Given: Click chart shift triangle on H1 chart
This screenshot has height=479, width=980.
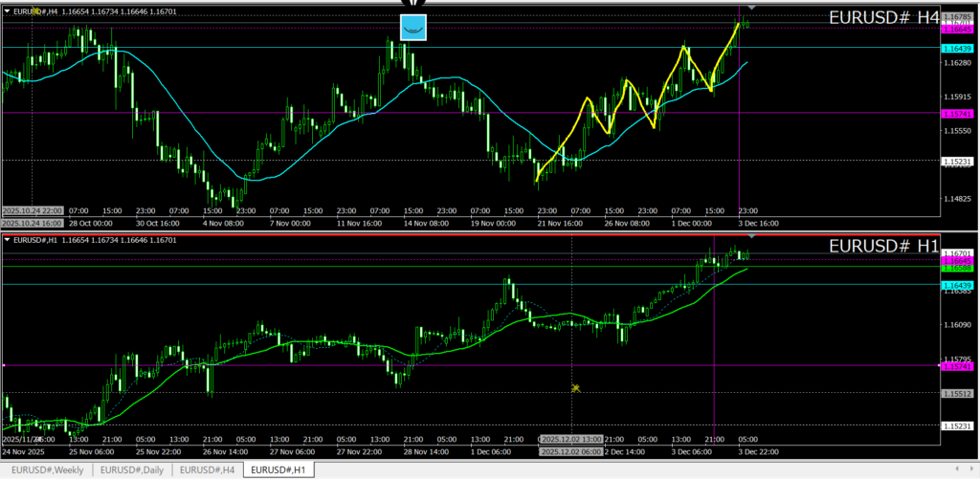Looking at the screenshot, I should (x=751, y=235).
